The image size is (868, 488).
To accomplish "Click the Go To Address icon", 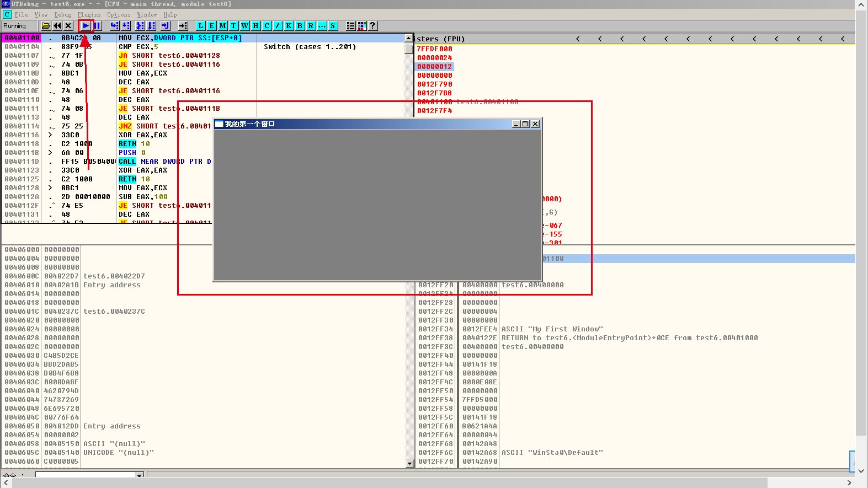I will click(183, 26).
